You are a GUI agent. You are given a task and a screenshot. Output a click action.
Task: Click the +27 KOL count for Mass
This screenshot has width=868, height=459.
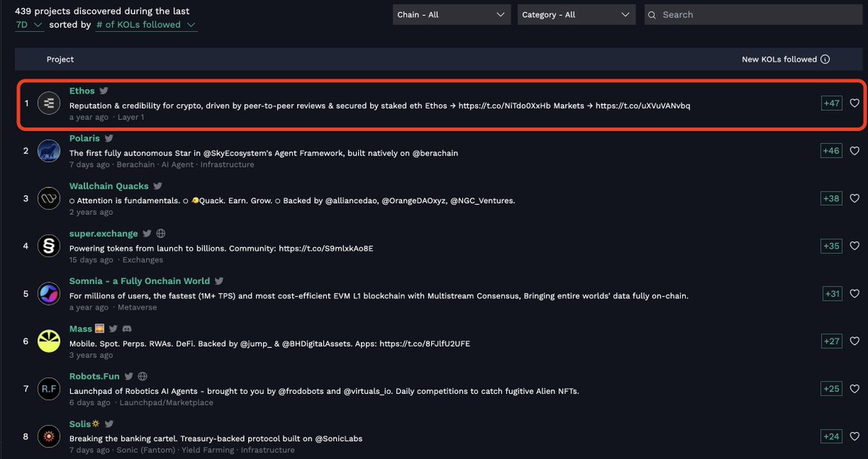pos(832,341)
